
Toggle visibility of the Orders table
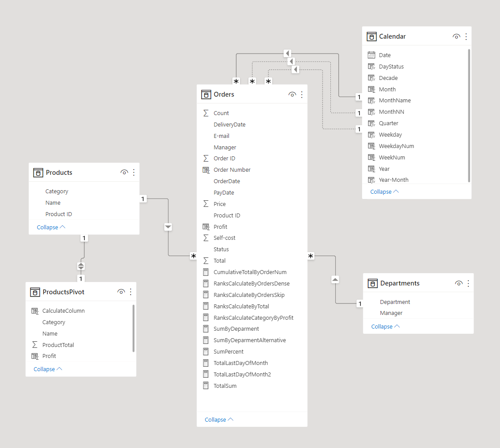[292, 95]
